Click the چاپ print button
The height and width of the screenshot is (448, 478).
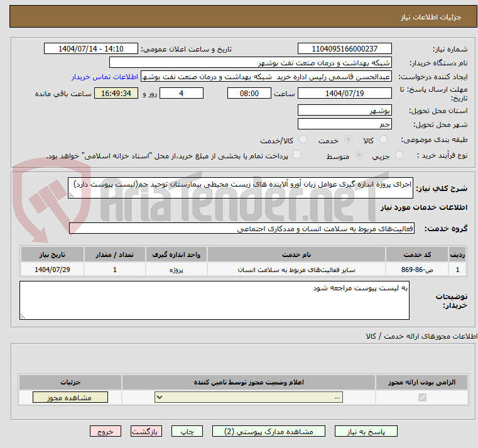pos(187,431)
